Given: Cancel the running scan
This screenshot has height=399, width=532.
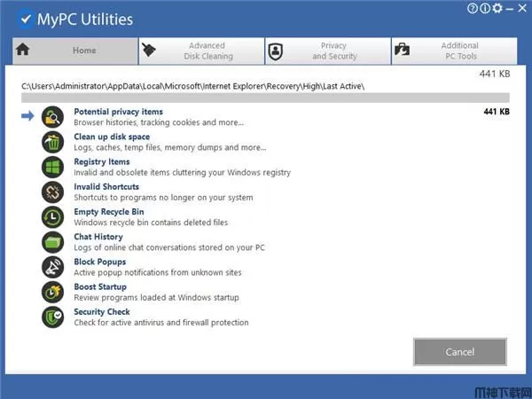Looking at the screenshot, I should tap(460, 352).
